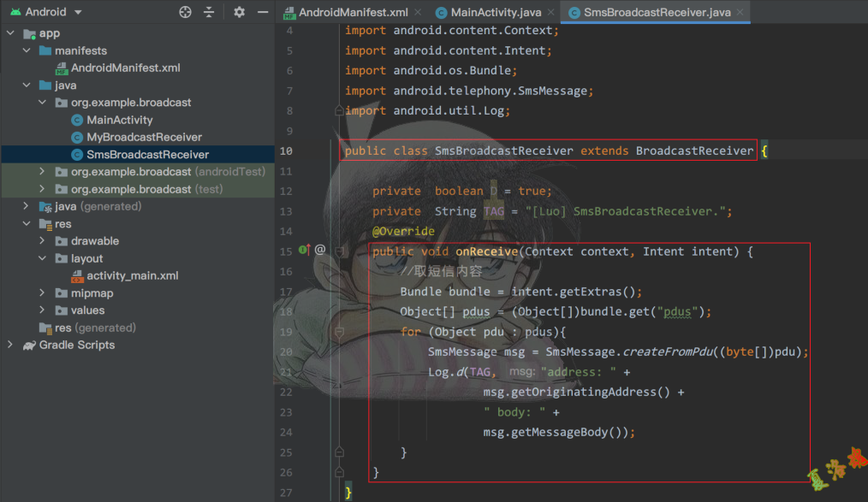Expand the drawable folder

click(x=42, y=241)
